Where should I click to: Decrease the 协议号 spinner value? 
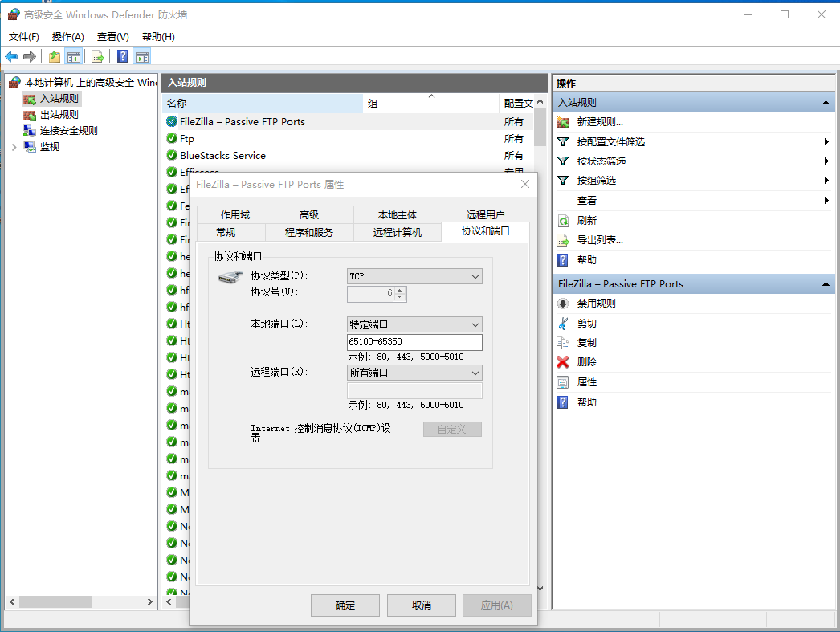click(x=400, y=296)
